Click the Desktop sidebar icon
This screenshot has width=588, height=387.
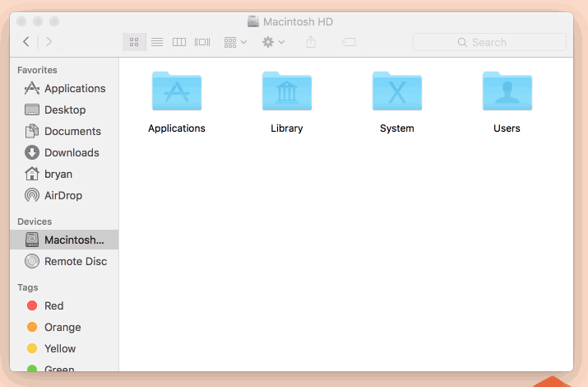32,110
